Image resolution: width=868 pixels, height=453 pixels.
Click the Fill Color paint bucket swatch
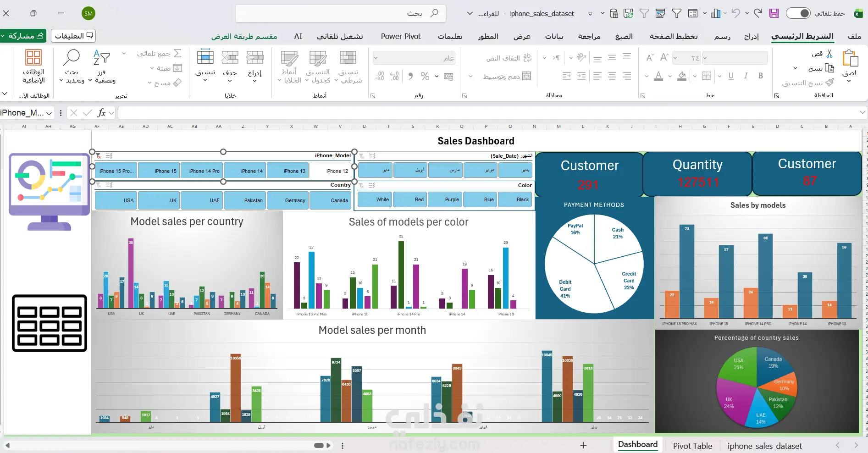(682, 76)
